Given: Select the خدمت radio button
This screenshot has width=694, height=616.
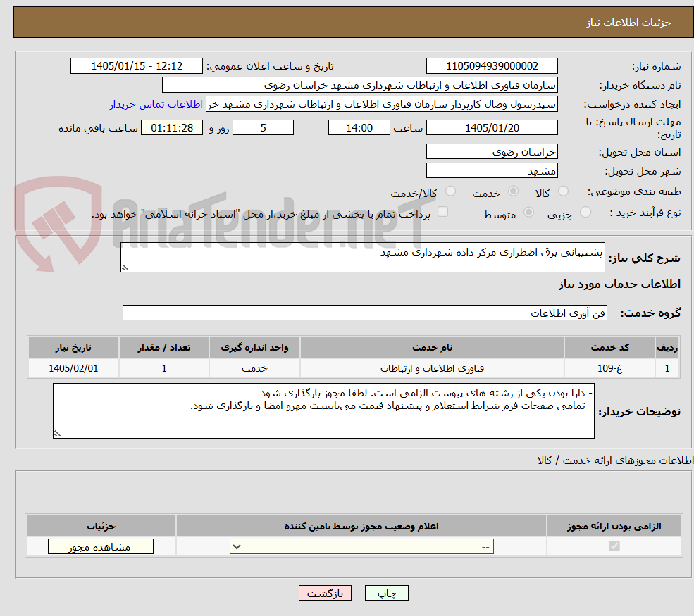Looking at the screenshot, I should (513, 191).
